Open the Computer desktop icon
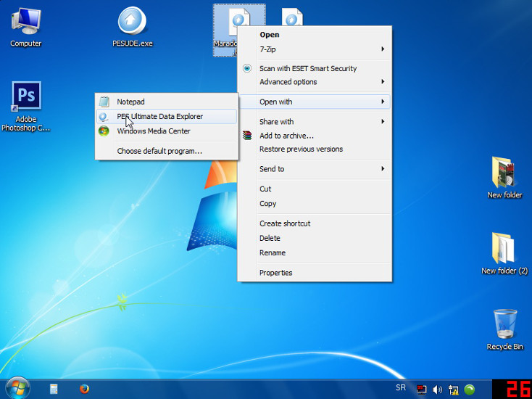This screenshot has width=532, height=399. click(x=26, y=28)
